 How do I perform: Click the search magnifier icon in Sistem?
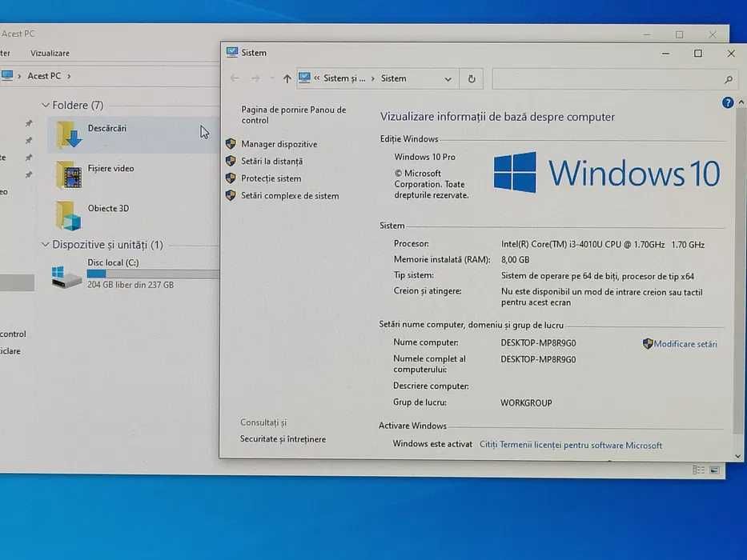tap(728, 79)
